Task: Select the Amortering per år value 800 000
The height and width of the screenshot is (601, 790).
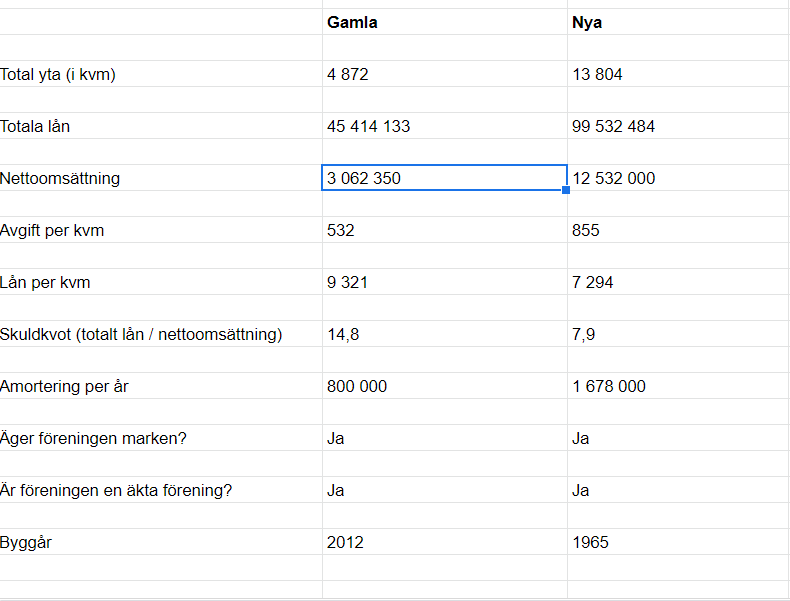Action: point(444,386)
